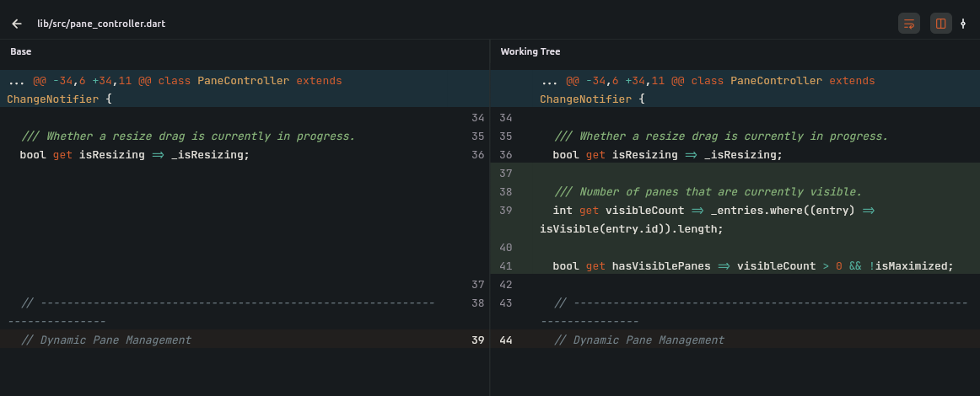Click Base line number 38
Viewport: 980px width, 396px height.
(478, 303)
